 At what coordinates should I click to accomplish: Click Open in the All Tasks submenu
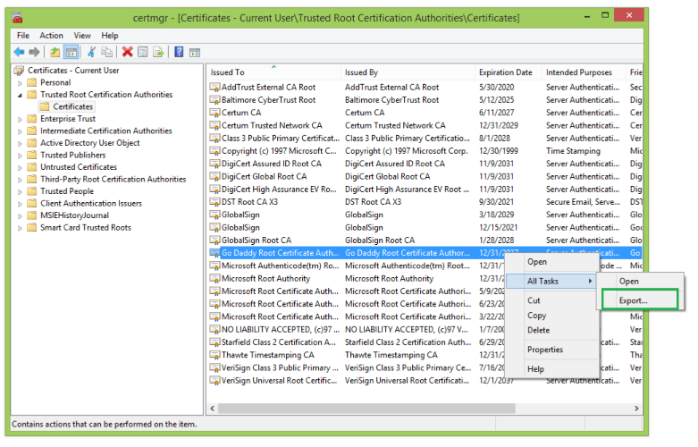pyautogui.click(x=640, y=281)
